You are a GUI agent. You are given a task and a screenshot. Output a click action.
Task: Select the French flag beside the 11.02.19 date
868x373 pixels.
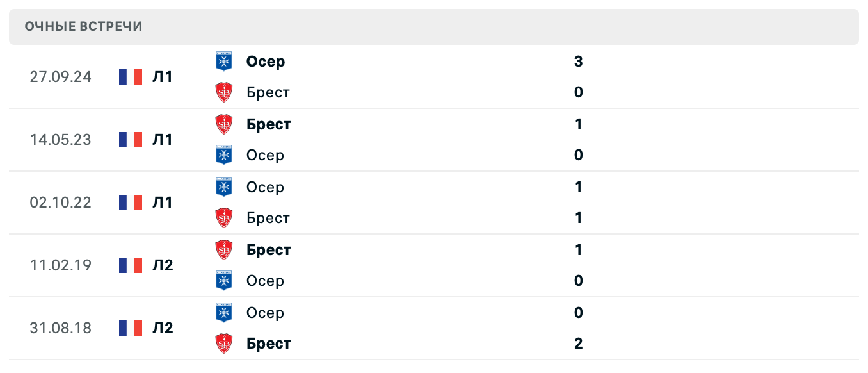click(x=131, y=265)
